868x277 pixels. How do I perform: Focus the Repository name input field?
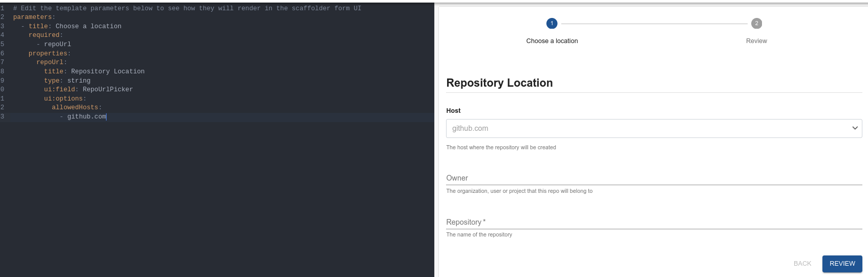[653, 222]
